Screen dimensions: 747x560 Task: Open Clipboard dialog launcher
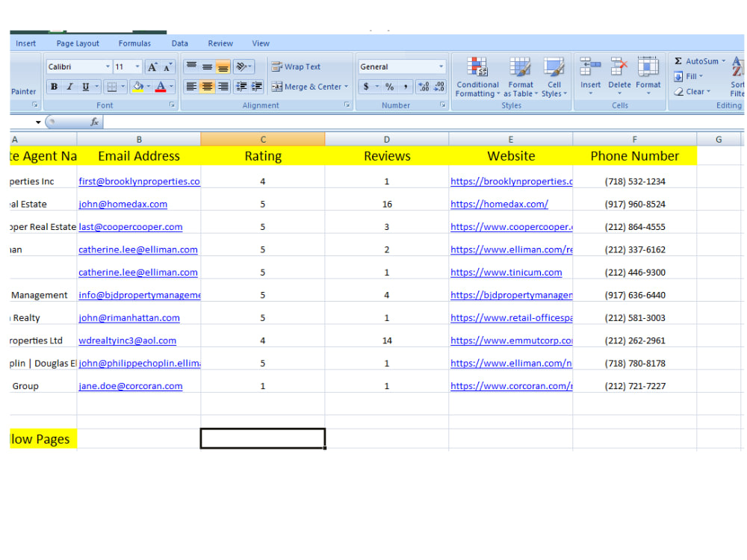(x=35, y=105)
